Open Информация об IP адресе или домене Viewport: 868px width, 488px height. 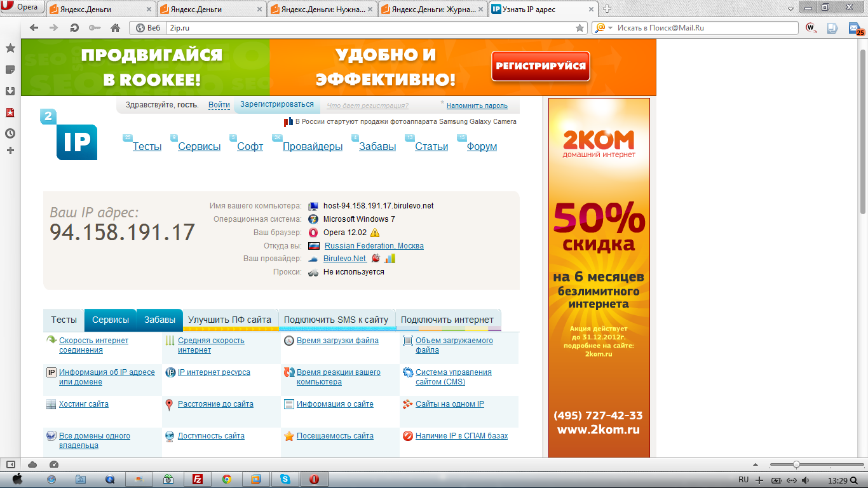pyautogui.click(x=107, y=377)
